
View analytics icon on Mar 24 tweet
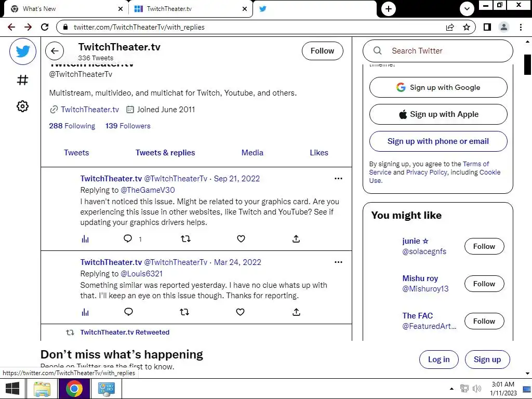point(85,312)
